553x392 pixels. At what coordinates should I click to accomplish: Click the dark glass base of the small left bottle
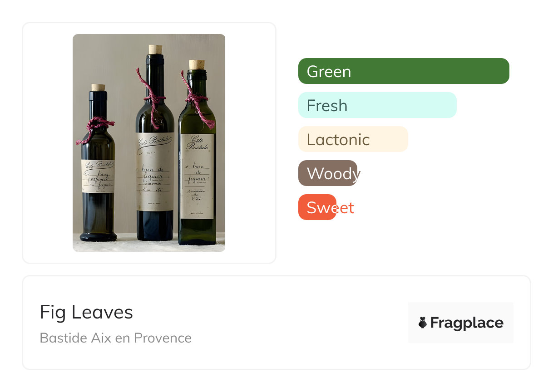click(98, 235)
